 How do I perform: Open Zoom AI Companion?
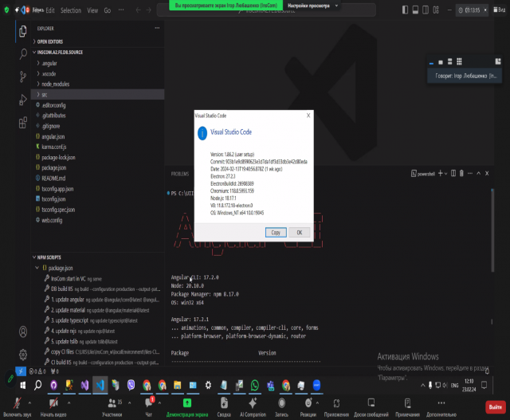click(253, 406)
